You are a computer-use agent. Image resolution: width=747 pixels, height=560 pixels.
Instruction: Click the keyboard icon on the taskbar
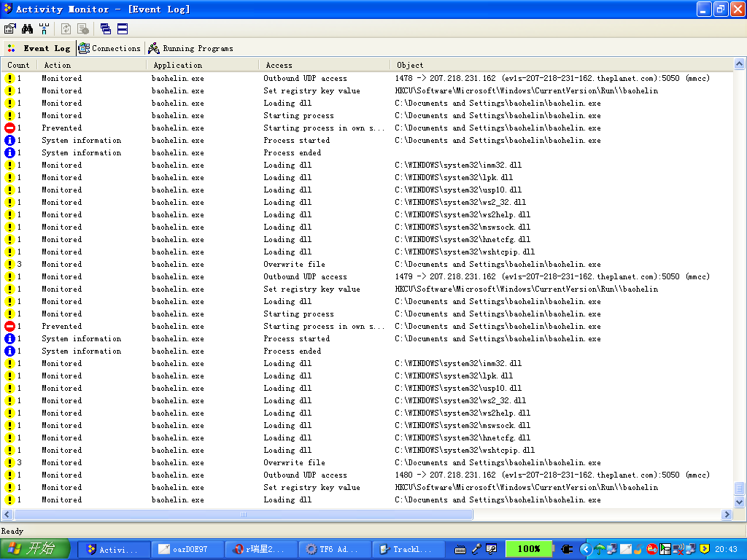[x=460, y=549]
